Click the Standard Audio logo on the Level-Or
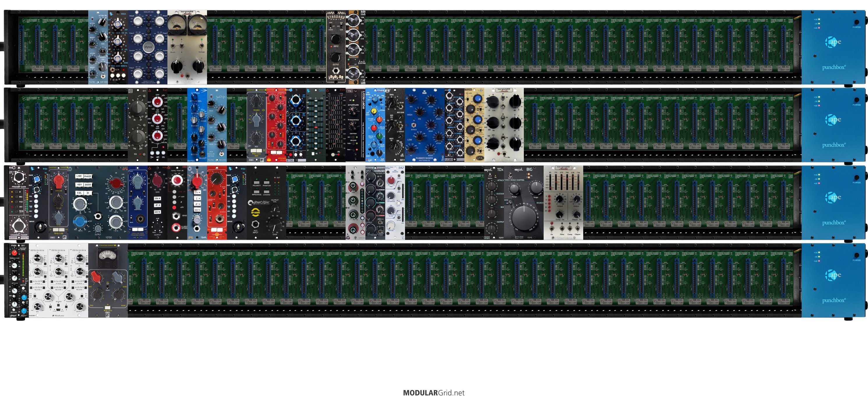 click(336, 17)
